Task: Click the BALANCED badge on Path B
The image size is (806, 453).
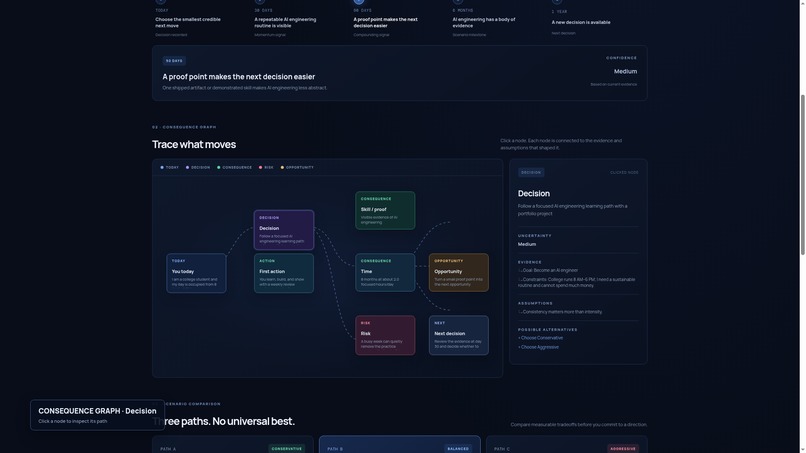Action: coord(458,449)
